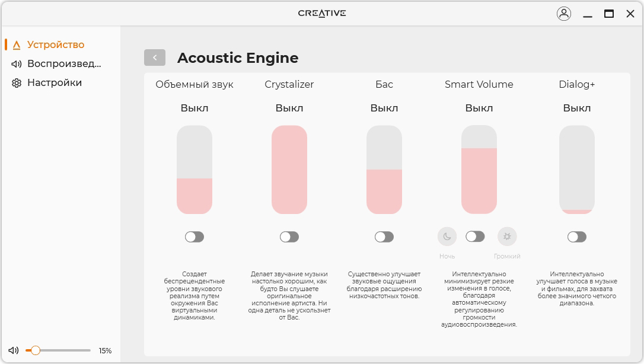Click the Night mode moon icon
644x364 pixels.
[447, 237]
